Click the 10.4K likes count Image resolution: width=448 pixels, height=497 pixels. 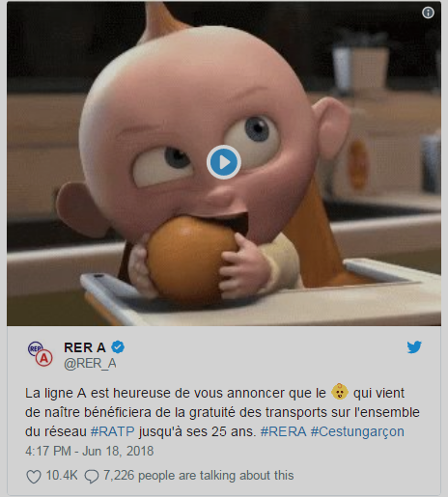[x=62, y=475]
